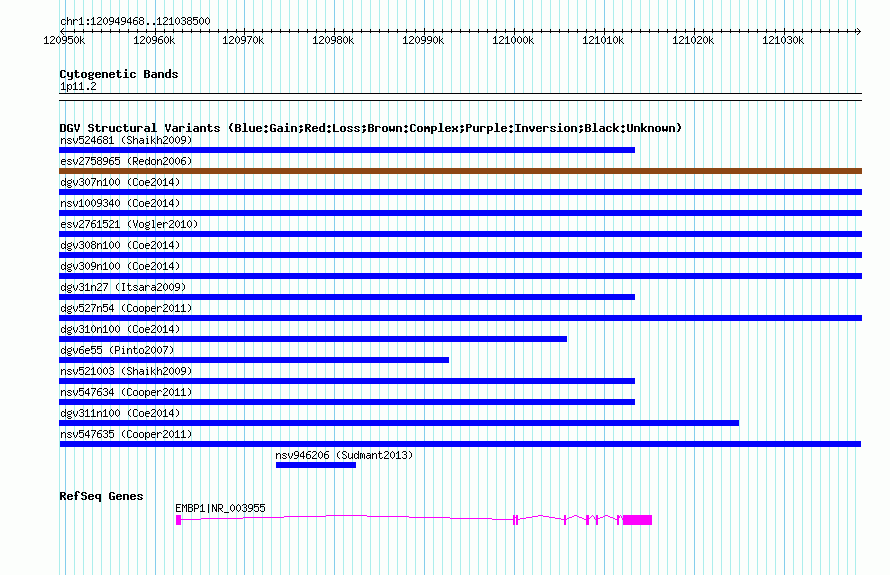Click the 121000k ruler tick label
Viewport: 890px width, 575px height.
[513, 40]
